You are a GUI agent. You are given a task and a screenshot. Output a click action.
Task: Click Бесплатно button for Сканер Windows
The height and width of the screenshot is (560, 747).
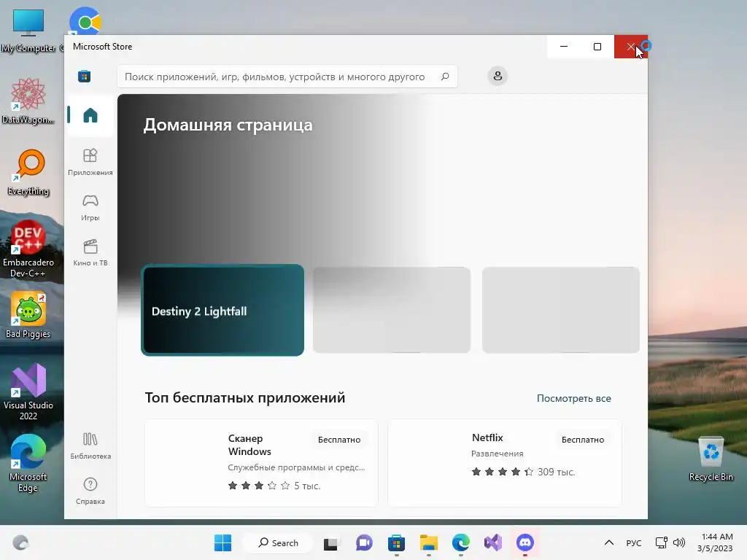(339, 440)
